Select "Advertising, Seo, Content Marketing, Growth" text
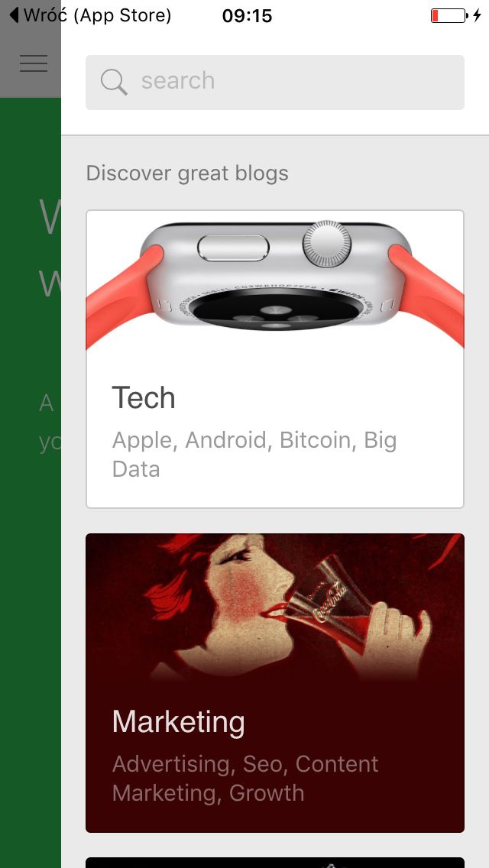489x868 pixels. [x=244, y=779]
